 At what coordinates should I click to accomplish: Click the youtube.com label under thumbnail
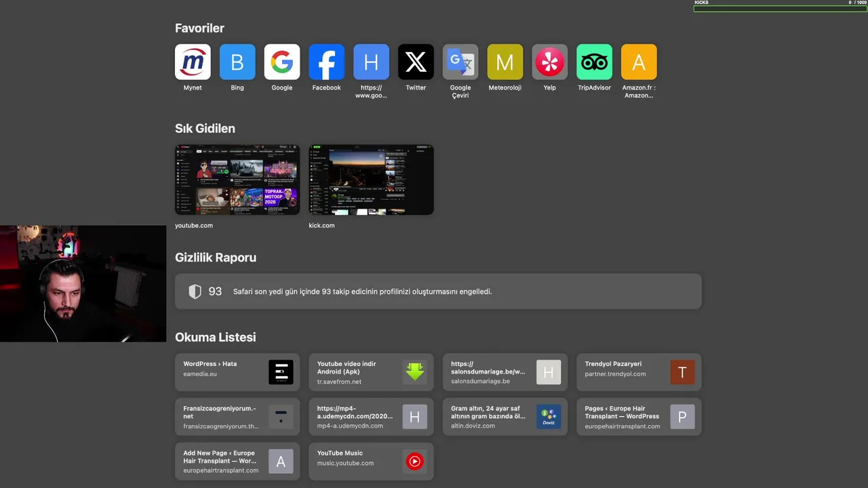(x=194, y=226)
